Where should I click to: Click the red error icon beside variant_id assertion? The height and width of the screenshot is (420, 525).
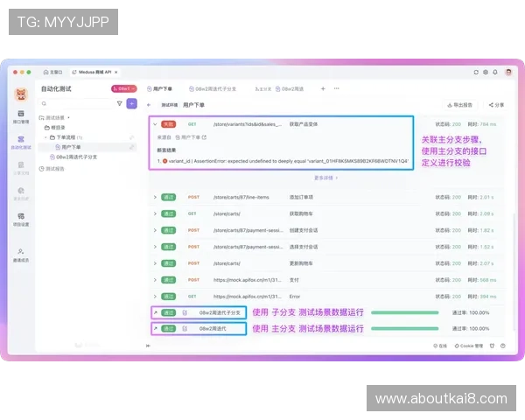(164, 161)
